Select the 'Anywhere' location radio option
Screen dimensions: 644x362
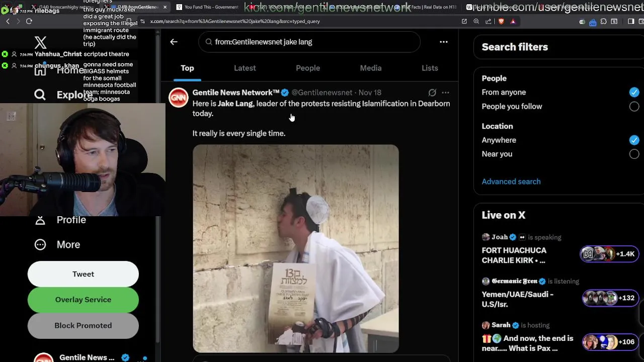click(x=634, y=140)
